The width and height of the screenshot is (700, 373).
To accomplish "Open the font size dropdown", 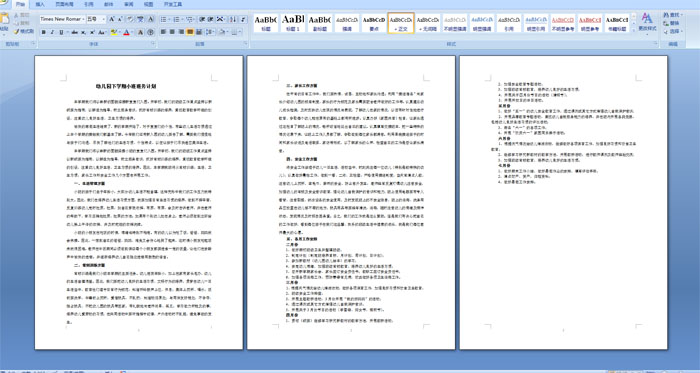I will click(96, 19).
